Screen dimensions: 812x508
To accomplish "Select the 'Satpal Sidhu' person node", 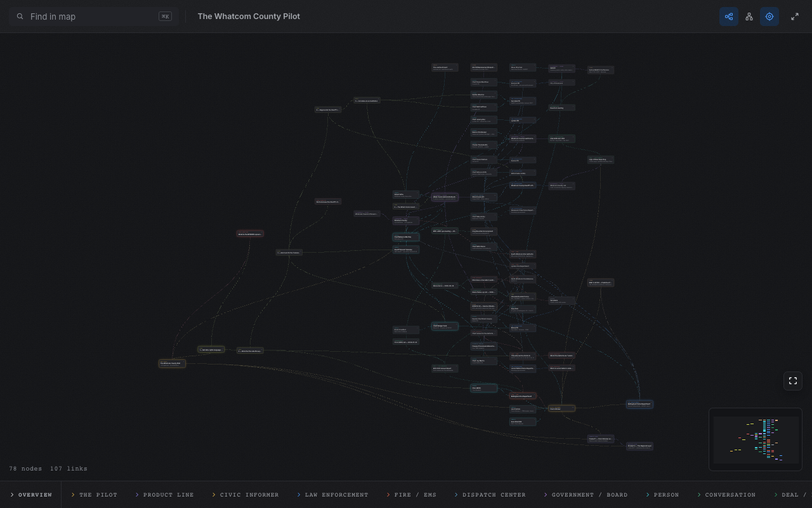I will [x=405, y=195].
